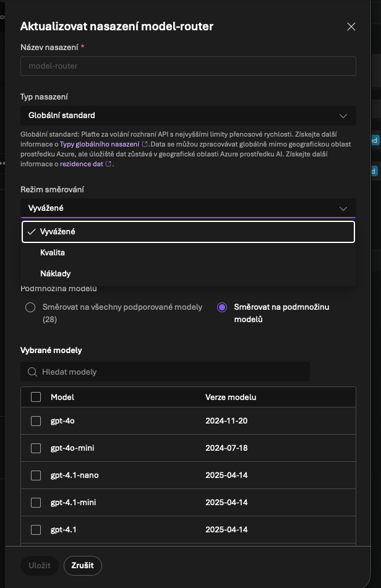Choose the Náklady routing mode
Screen dimensions: 381x588
pyautogui.click(x=188, y=274)
